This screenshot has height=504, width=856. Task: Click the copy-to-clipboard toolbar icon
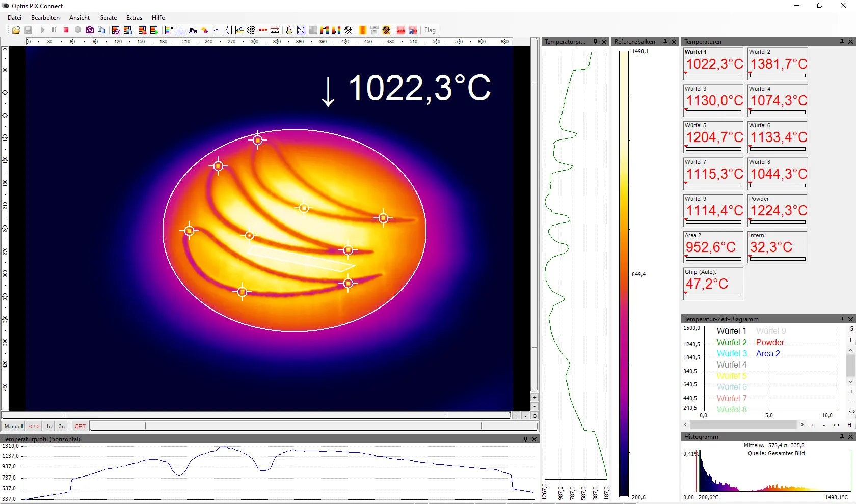point(102,30)
